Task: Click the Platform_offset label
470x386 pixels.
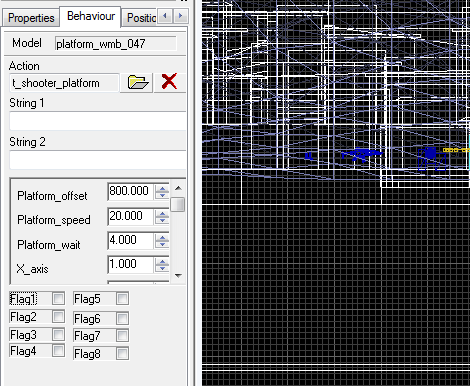Action: tap(52, 196)
